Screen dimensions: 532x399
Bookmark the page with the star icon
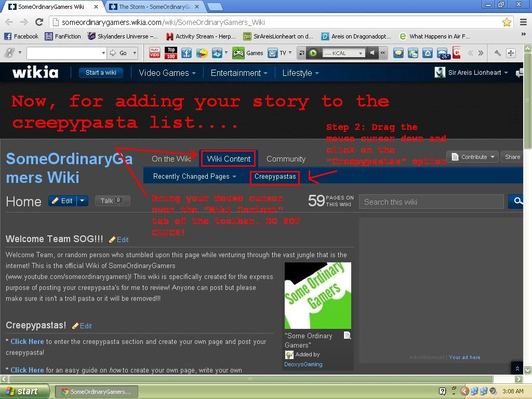(x=507, y=22)
